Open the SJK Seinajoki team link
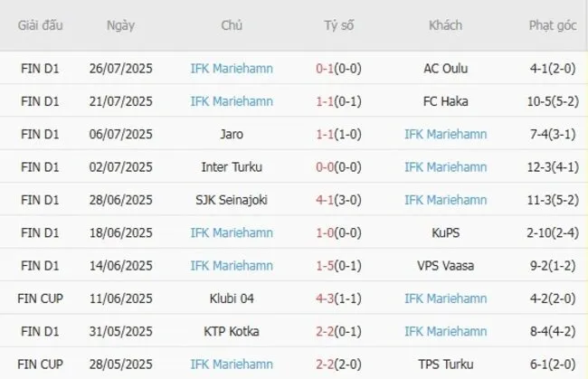 (x=232, y=200)
